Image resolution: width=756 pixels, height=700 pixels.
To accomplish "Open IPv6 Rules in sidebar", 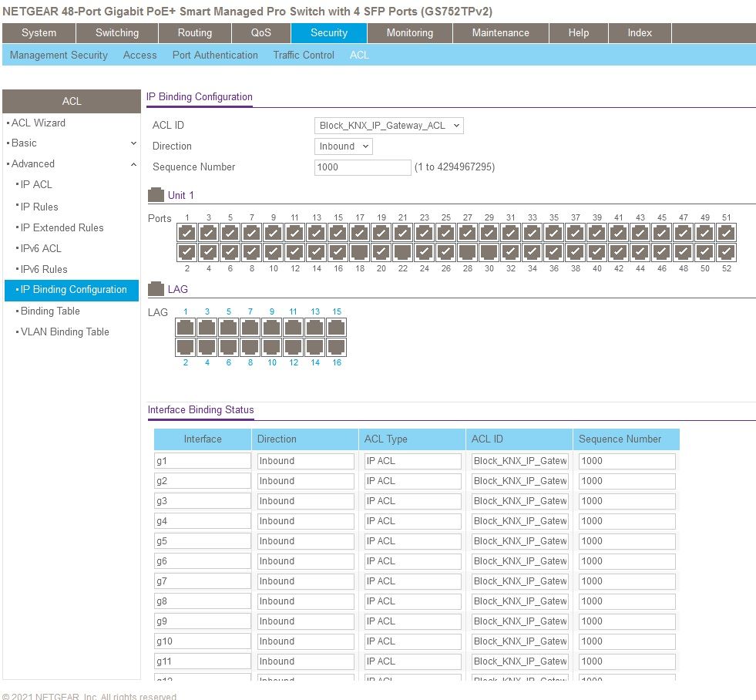I will pyautogui.click(x=44, y=269).
